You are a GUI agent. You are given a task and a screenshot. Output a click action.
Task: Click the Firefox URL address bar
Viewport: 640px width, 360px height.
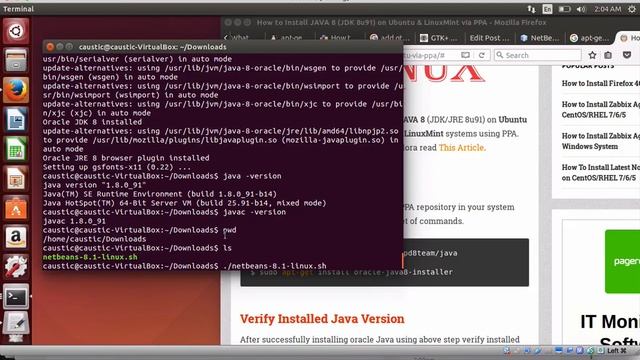(x=430, y=55)
